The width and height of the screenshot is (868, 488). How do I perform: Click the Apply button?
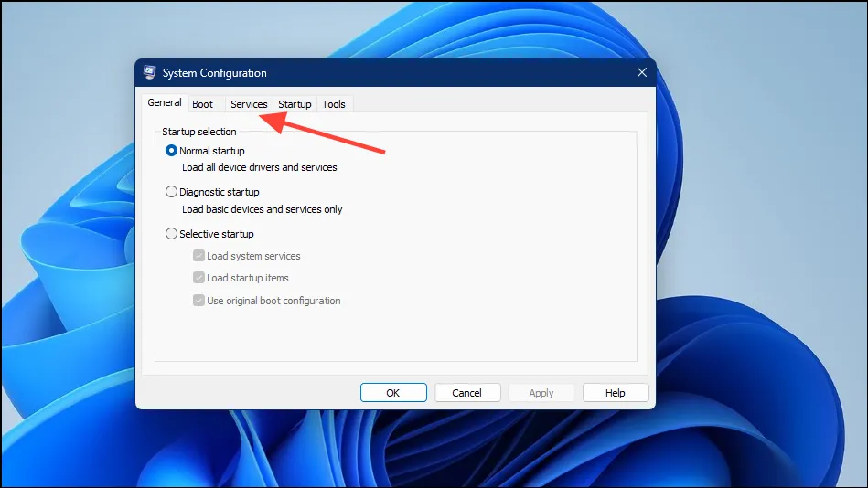pyautogui.click(x=541, y=393)
